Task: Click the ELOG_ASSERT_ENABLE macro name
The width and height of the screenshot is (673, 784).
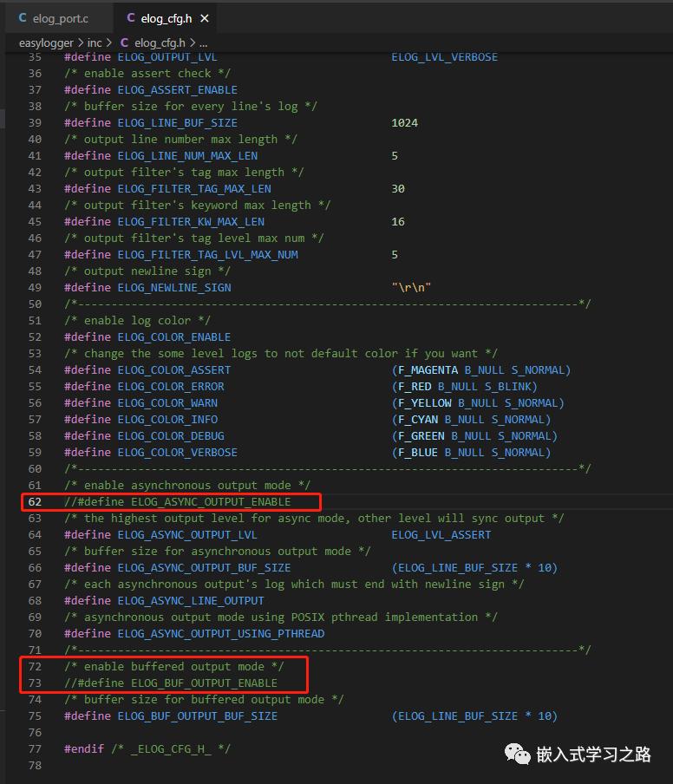Action: 178,90
